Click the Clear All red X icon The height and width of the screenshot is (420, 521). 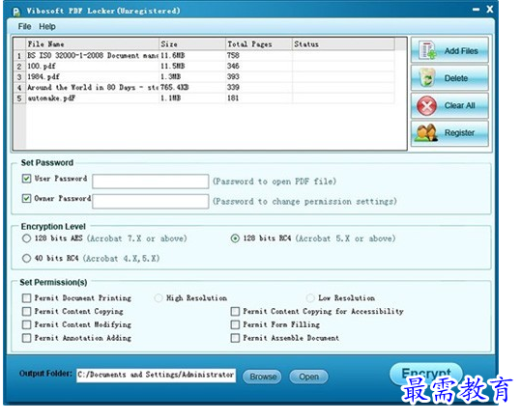(x=426, y=105)
